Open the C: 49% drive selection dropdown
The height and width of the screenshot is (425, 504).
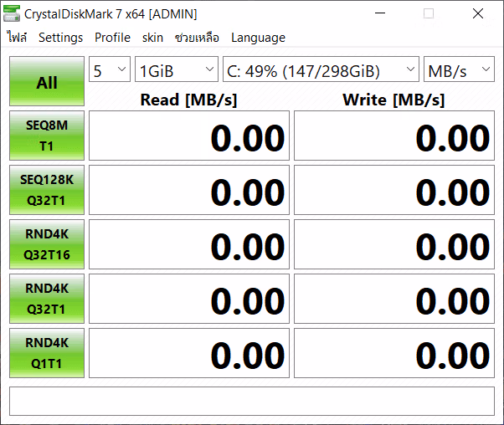321,69
